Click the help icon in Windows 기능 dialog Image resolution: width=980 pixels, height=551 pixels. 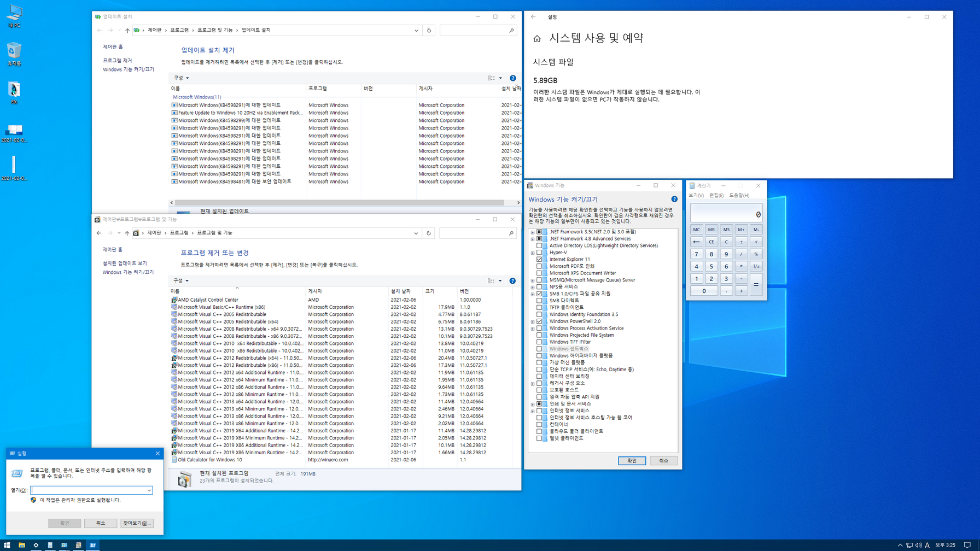tap(674, 200)
